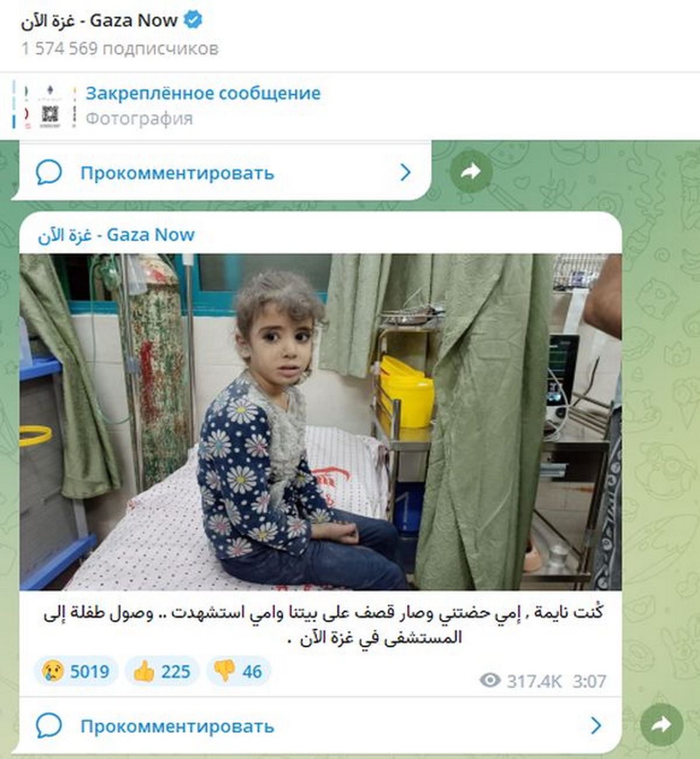Open the post photo of the hospital scene
Screen dimensions: 700x759
[321, 422]
